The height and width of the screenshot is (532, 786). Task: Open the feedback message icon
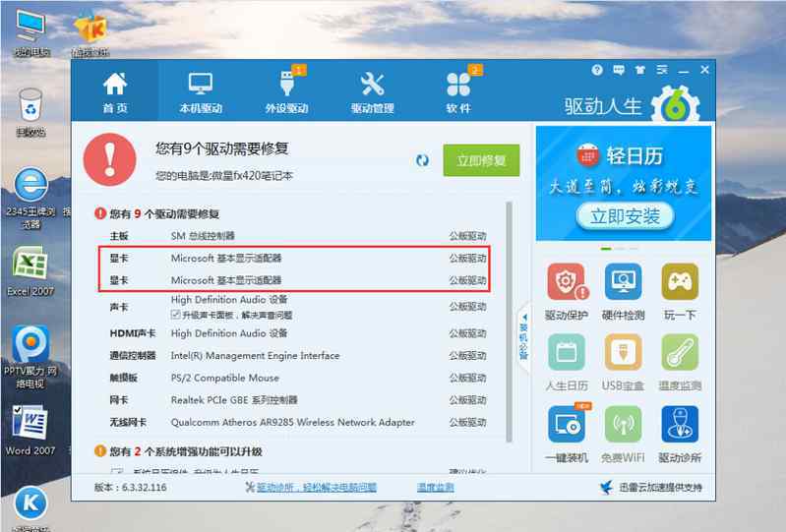(x=619, y=70)
